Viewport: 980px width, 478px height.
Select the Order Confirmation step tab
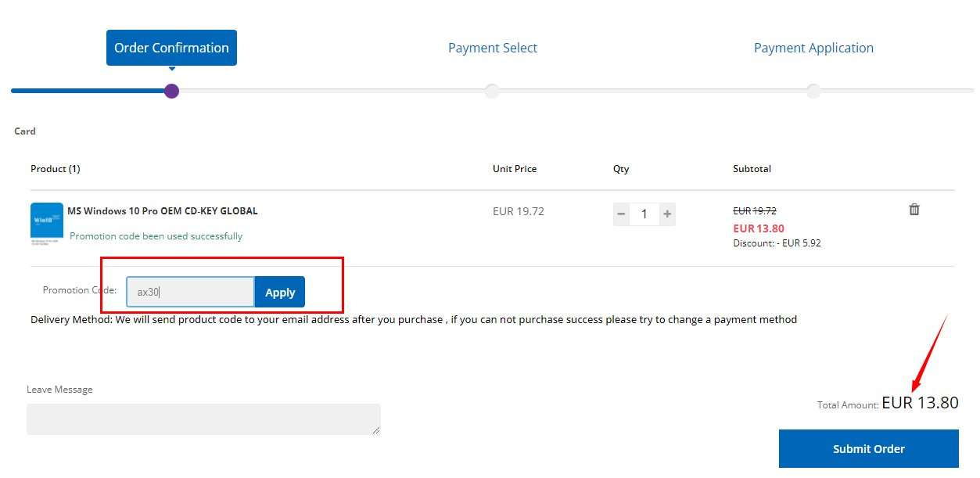(x=171, y=48)
